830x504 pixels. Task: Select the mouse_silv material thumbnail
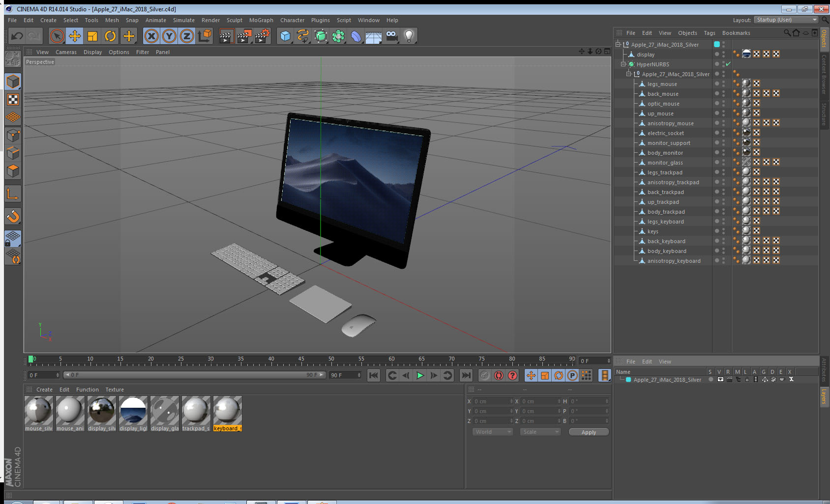39,414
